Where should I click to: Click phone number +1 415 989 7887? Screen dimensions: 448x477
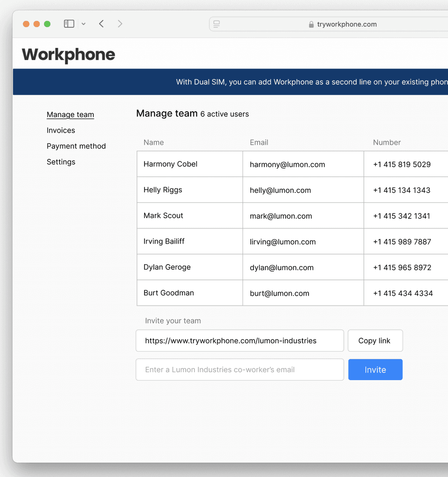point(402,242)
